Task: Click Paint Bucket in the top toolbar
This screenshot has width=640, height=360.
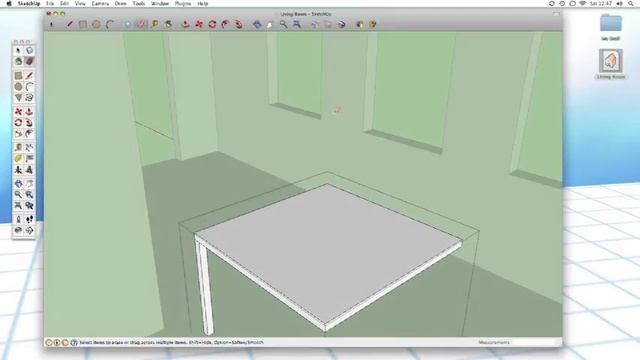Action: click(x=168, y=24)
